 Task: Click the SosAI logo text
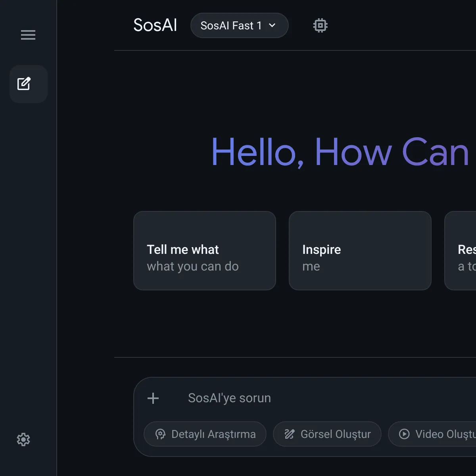tap(155, 25)
